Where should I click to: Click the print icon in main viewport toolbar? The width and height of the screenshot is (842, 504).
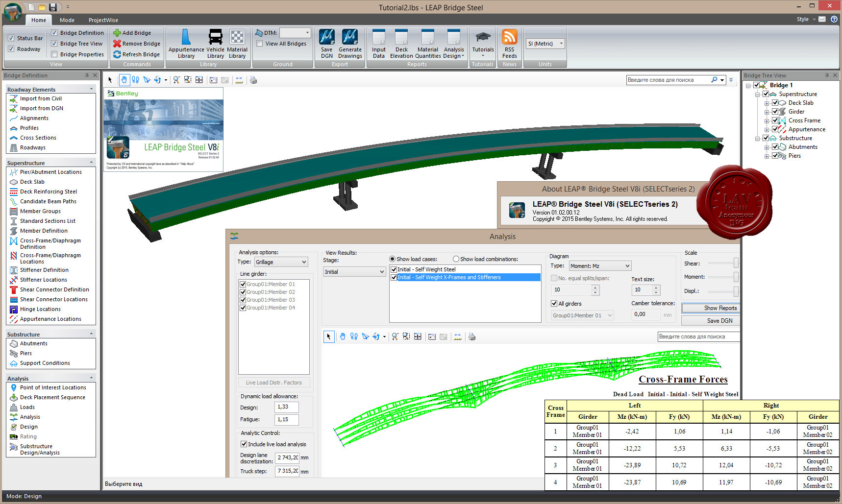coord(253,80)
